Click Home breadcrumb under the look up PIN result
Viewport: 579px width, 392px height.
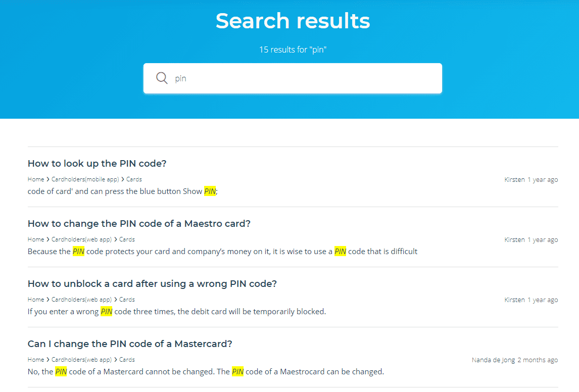point(36,179)
